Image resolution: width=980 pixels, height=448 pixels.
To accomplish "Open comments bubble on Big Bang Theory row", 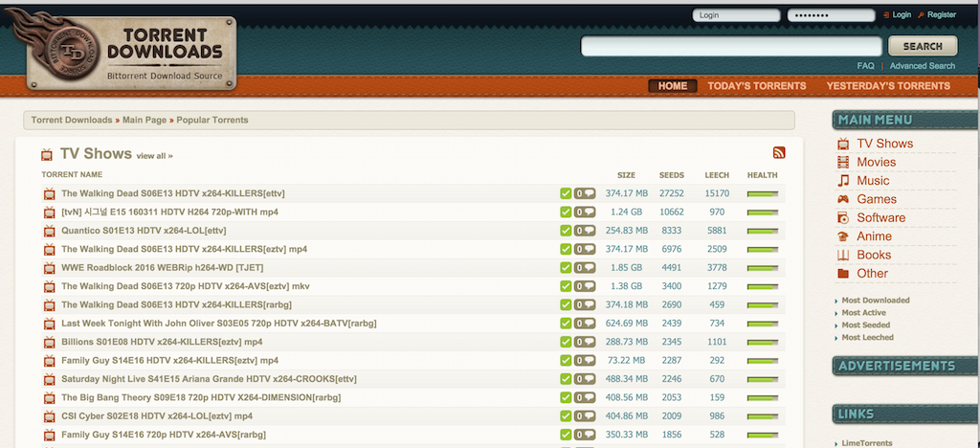I will click(x=585, y=397).
